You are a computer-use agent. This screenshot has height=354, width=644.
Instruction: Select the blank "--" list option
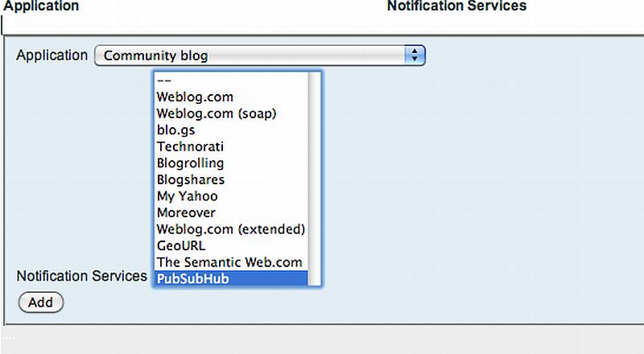click(164, 80)
